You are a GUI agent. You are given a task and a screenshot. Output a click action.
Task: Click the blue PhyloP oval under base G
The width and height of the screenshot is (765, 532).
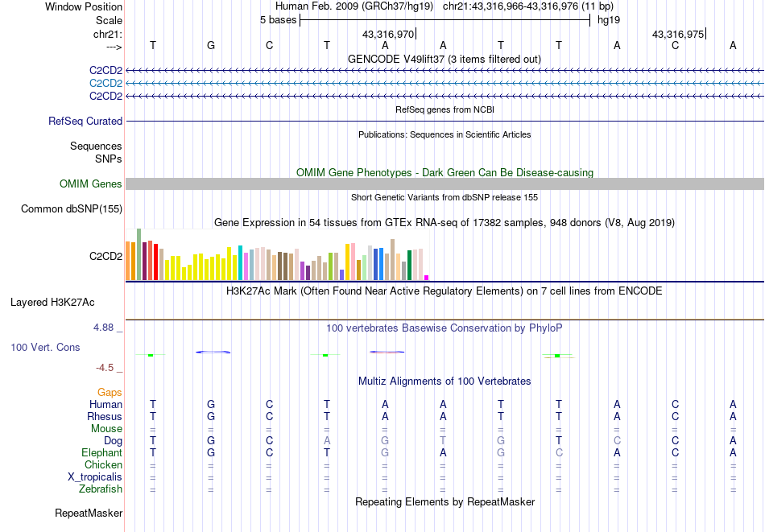213,352
